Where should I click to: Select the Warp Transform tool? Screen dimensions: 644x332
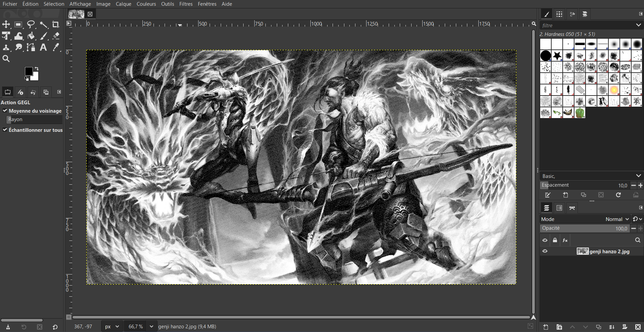point(18,36)
